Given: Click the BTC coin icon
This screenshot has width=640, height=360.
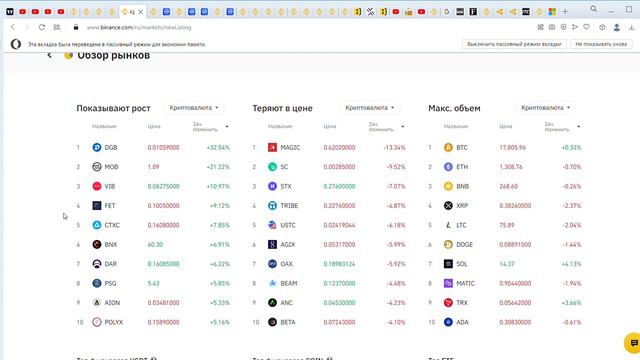Looking at the screenshot, I should pyautogui.click(x=448, y=147).
